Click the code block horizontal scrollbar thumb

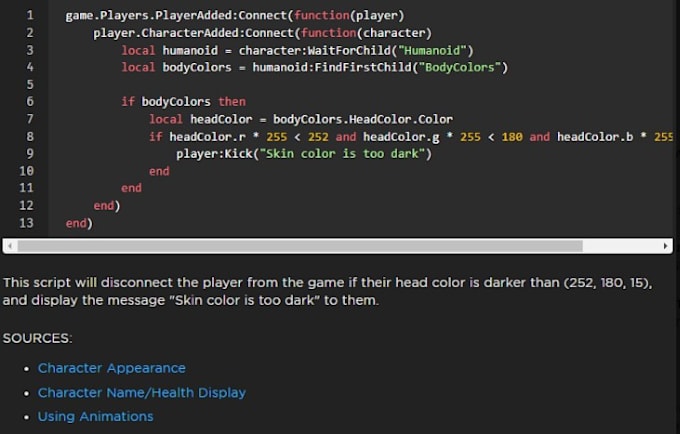pyautogui.click(x=300, y=246)
